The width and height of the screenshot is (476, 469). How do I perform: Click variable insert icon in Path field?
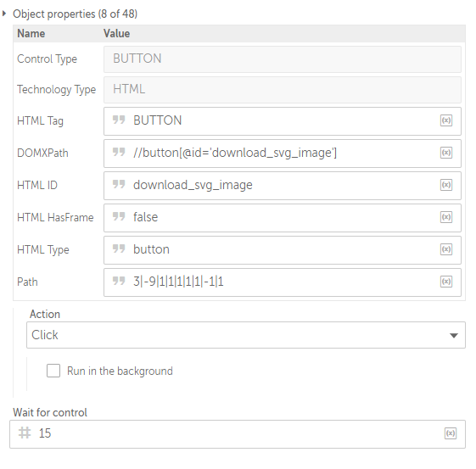[x=446, y=282]
